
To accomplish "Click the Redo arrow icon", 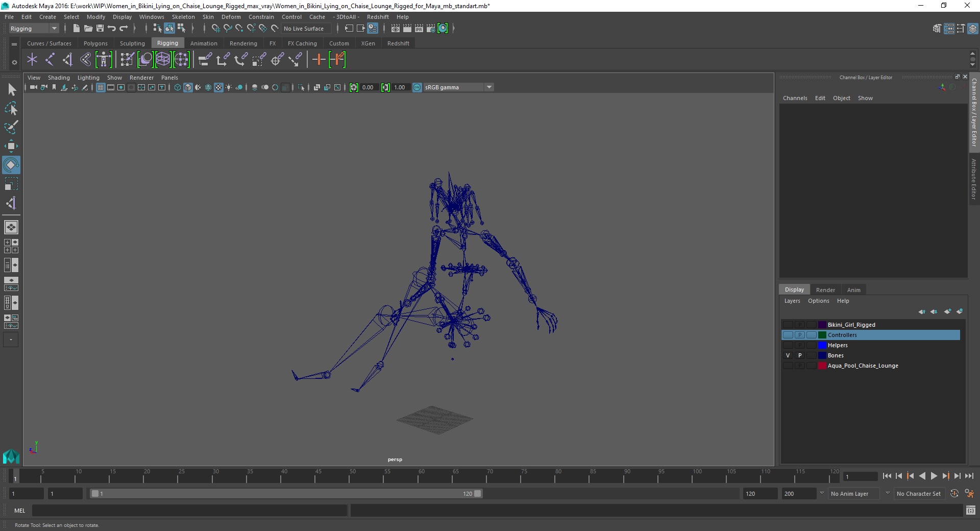I will point(124,29).
